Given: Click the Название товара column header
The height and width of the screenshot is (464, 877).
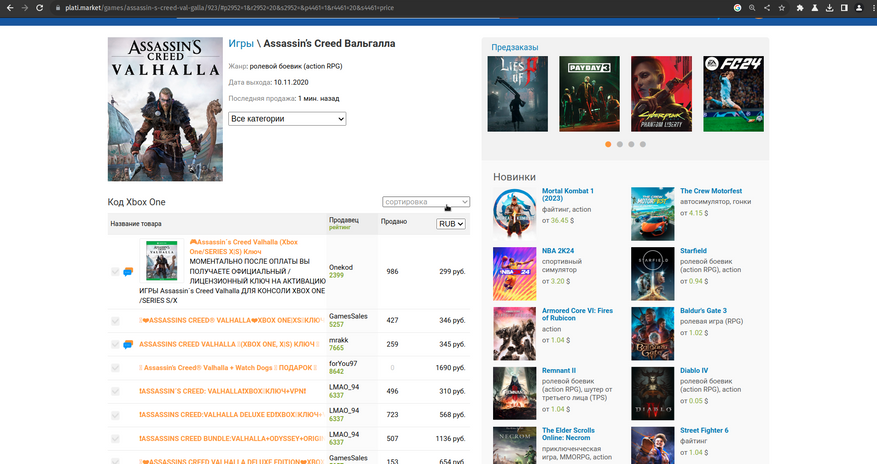Looking at the screenshot, I should 136,224.
